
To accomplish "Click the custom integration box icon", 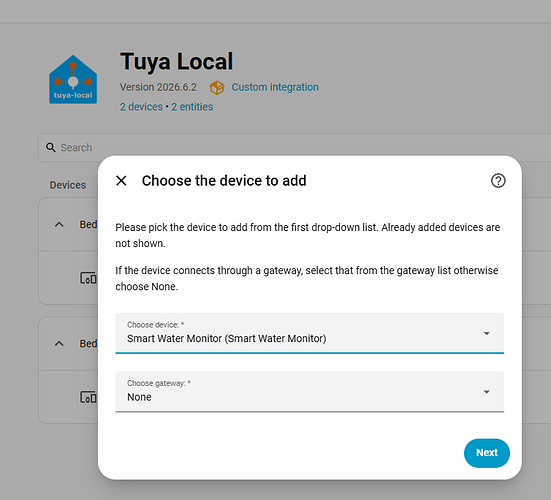I will pyautogui.click(x=217, y=87).
